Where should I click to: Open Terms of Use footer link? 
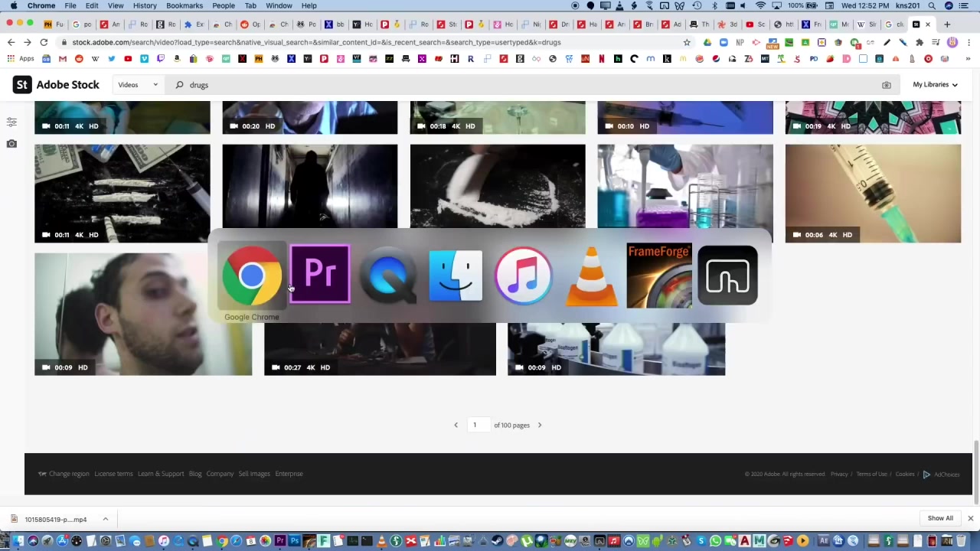pyautogui.click(x=872, y=474)
